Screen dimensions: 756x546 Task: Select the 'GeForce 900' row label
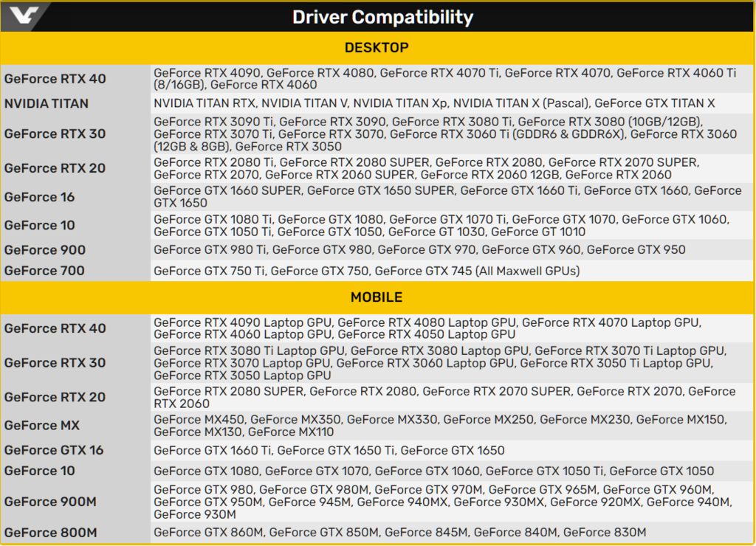pyautogui.click(x=45, y=250)
